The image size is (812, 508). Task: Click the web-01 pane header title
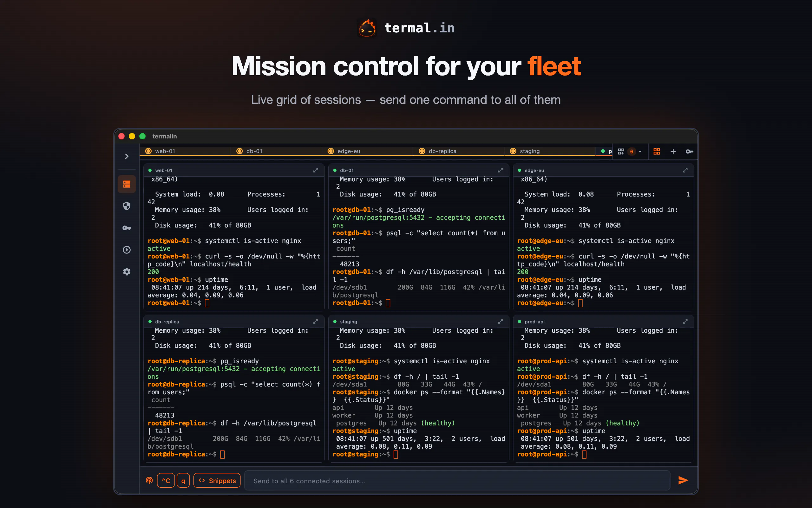click(164, 170)
